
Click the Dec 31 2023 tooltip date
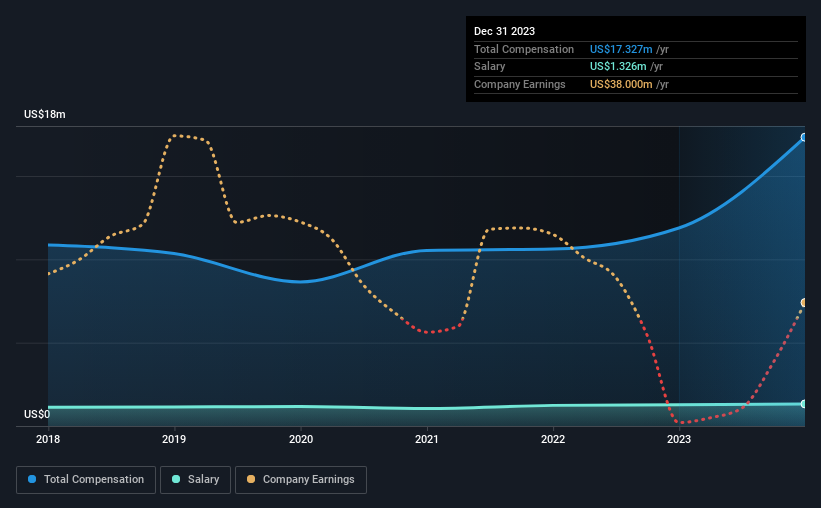[504, 31]
